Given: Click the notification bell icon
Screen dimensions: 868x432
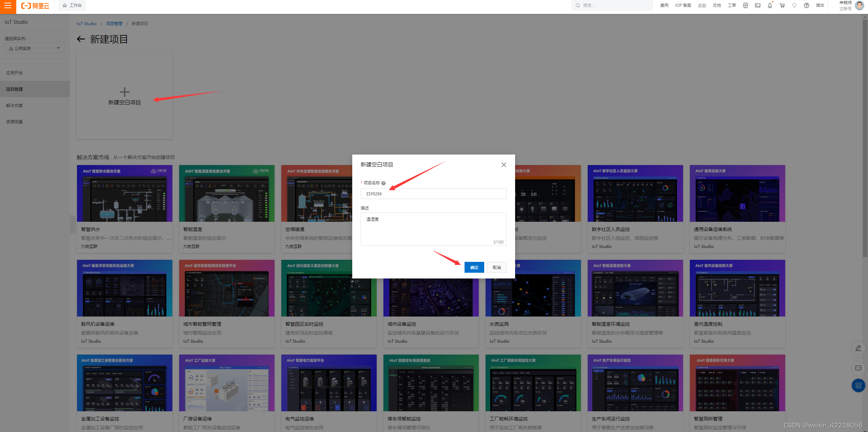Looking at the screenshot, I should coord(770,5).
